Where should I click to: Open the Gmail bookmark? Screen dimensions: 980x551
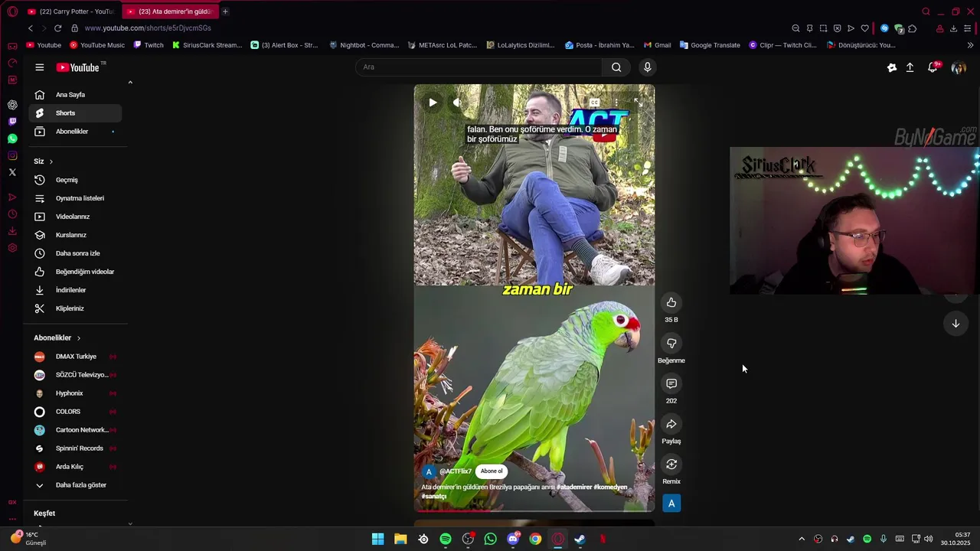tap(658, 45)
